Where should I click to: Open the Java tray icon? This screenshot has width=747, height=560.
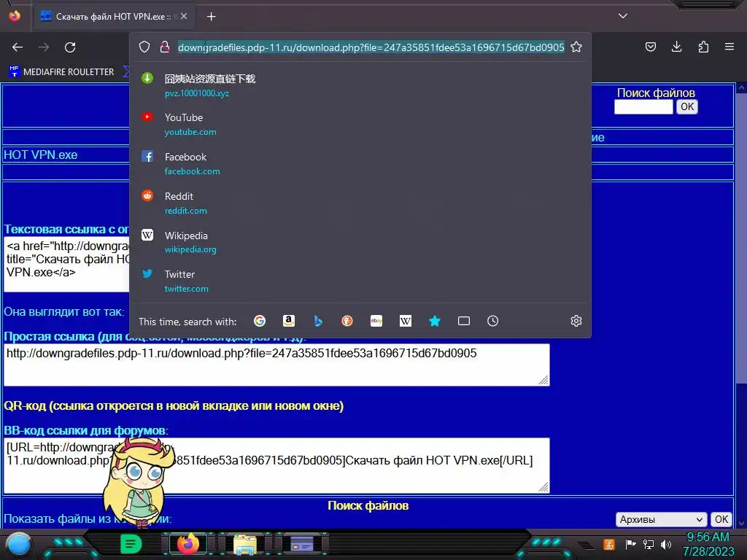pos(609,544)
